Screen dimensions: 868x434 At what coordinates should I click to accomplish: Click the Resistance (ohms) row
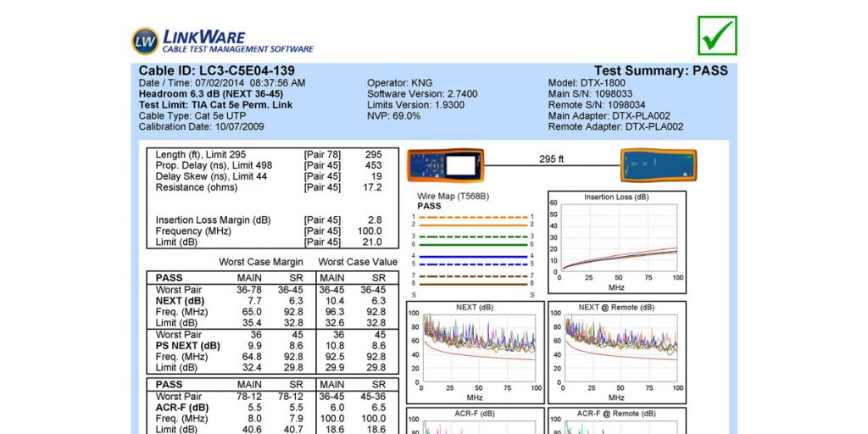(269, 187)
